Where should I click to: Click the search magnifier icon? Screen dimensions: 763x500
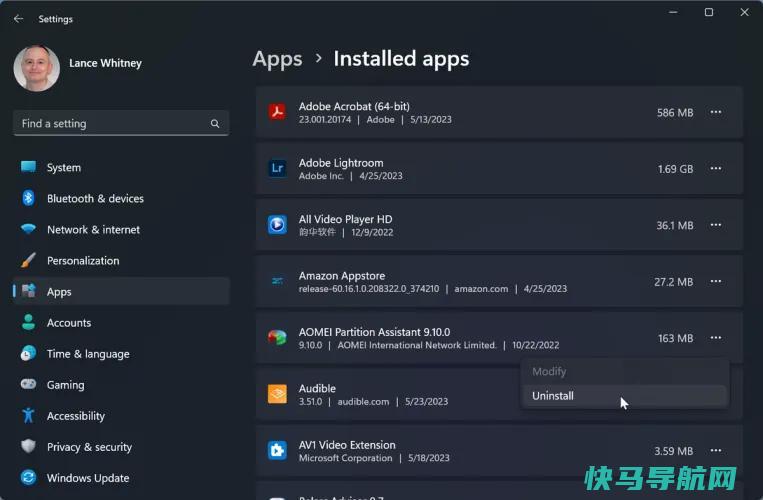tap(215, 124)
